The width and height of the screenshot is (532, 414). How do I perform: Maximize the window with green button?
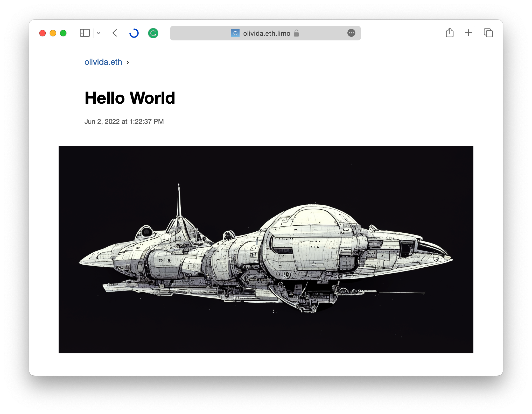(x=63, y=33)
